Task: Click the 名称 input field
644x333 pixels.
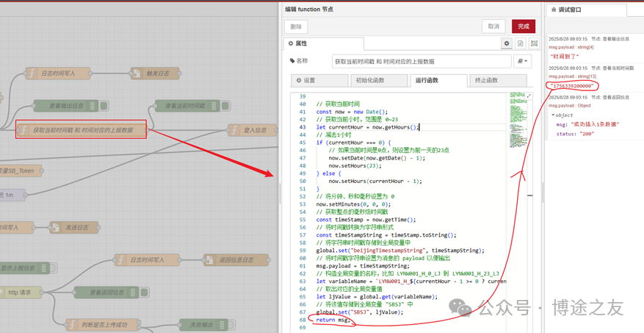Action: [422, 61]
